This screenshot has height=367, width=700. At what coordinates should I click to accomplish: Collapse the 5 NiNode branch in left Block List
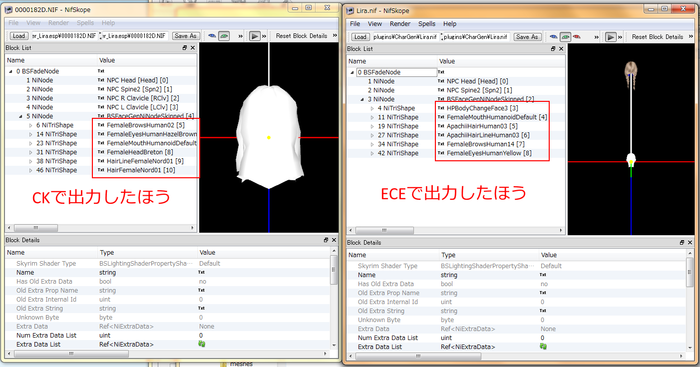coord(21,116)
